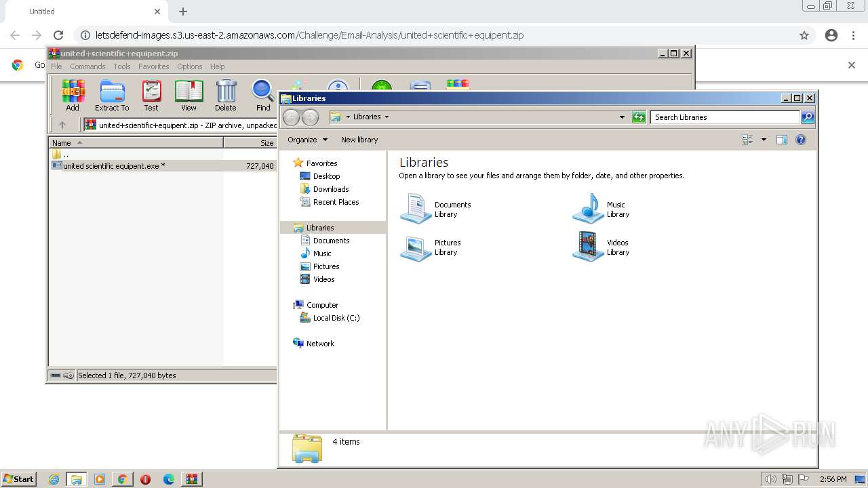Open the WinRAR Tools menu
This screenshot has width=868, height=488.
coord(122,66)
